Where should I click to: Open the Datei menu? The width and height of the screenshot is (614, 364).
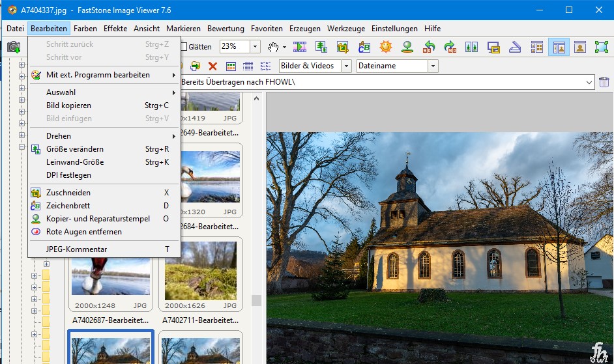(x=15, y=29)
